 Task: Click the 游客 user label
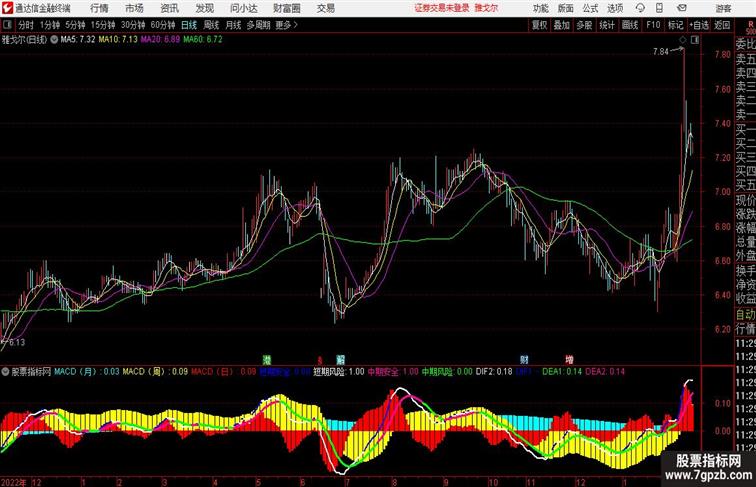point(723,8)
